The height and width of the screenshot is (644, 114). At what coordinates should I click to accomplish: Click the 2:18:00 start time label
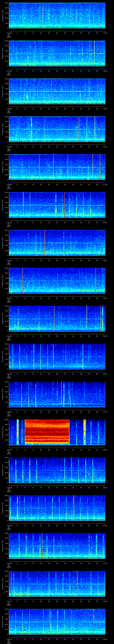[9, 109]
